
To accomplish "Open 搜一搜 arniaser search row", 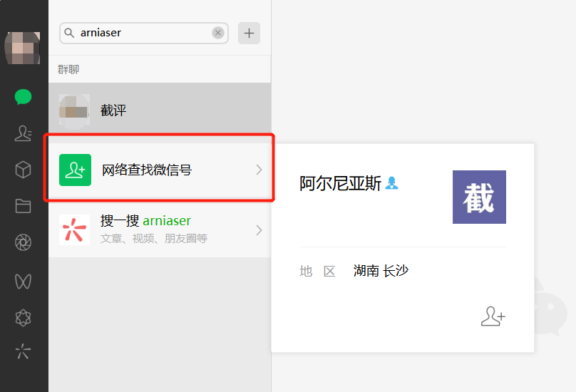I will tap(160, 230).
